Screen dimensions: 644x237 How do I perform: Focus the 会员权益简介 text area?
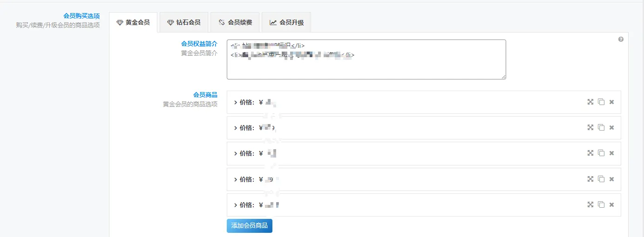(x=366, y=59)
